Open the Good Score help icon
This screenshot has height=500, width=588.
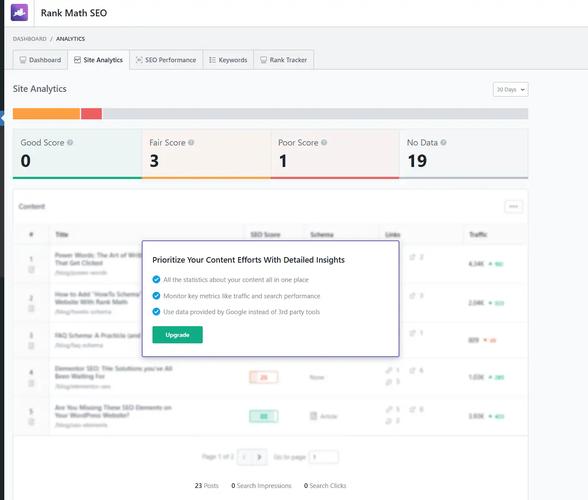70,143
